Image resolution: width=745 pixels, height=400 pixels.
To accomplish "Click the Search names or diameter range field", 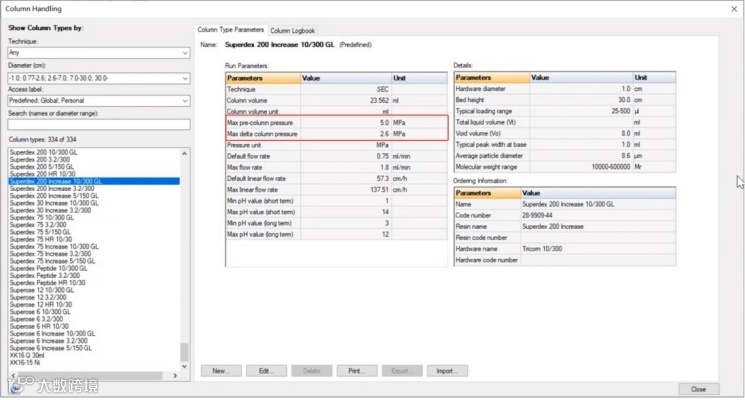I will click(x=99, y=124).
